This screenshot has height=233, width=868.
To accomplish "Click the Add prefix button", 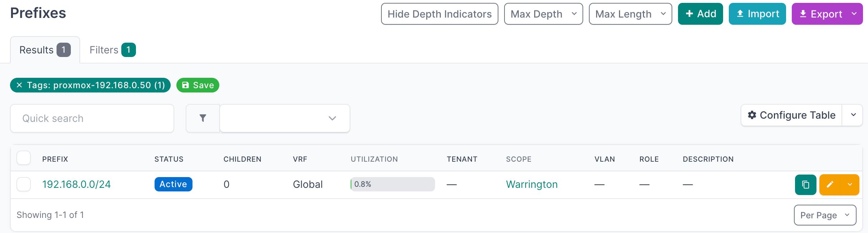I will (x=700, y=14).
